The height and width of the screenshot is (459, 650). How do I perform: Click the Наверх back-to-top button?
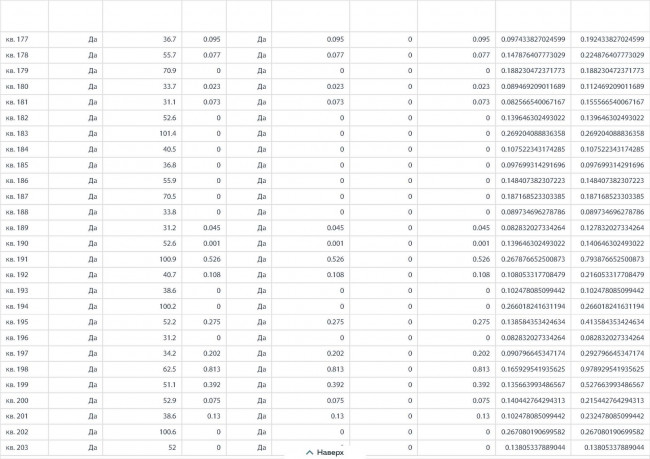coord(325,452)
